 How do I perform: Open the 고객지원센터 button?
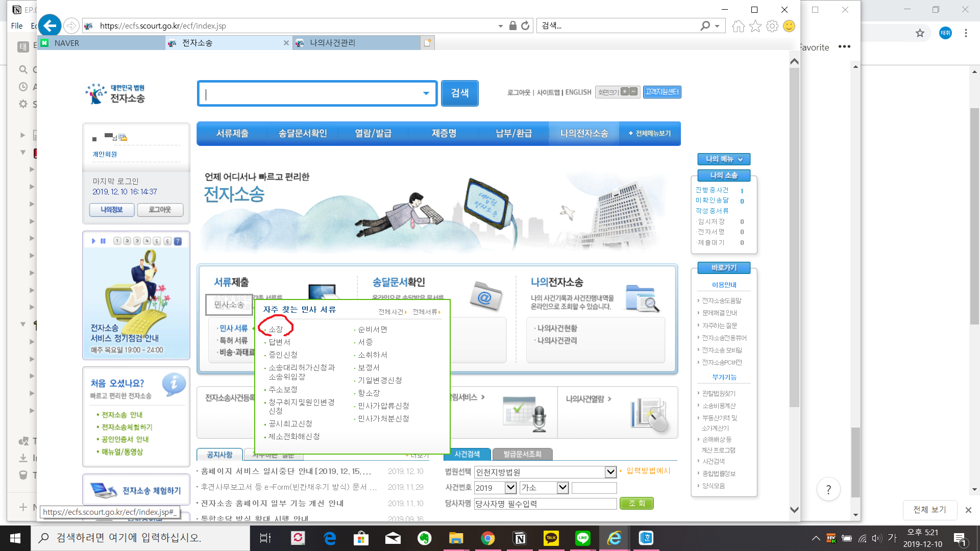click(x=662, y=92)
